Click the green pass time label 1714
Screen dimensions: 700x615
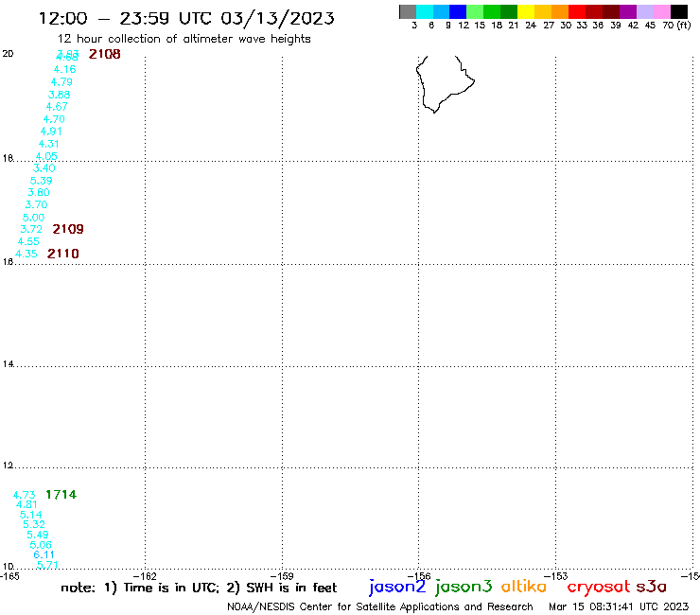(61, 495)
